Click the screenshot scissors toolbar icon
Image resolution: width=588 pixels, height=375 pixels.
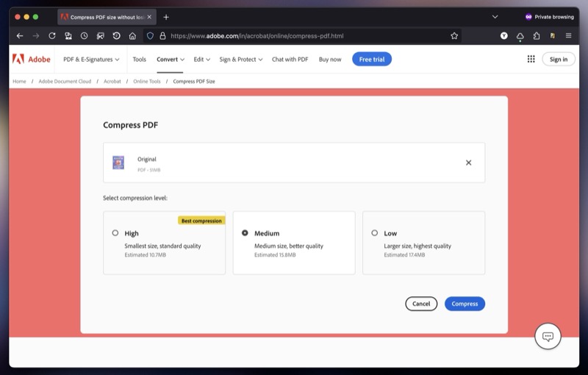pyautogui.click(x=100, y=36)
